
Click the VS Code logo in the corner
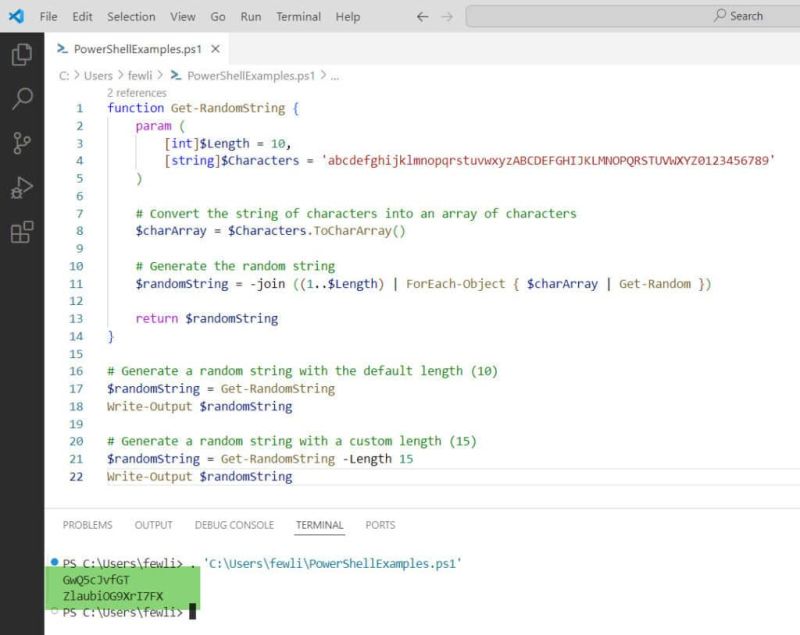coord(13,15)
